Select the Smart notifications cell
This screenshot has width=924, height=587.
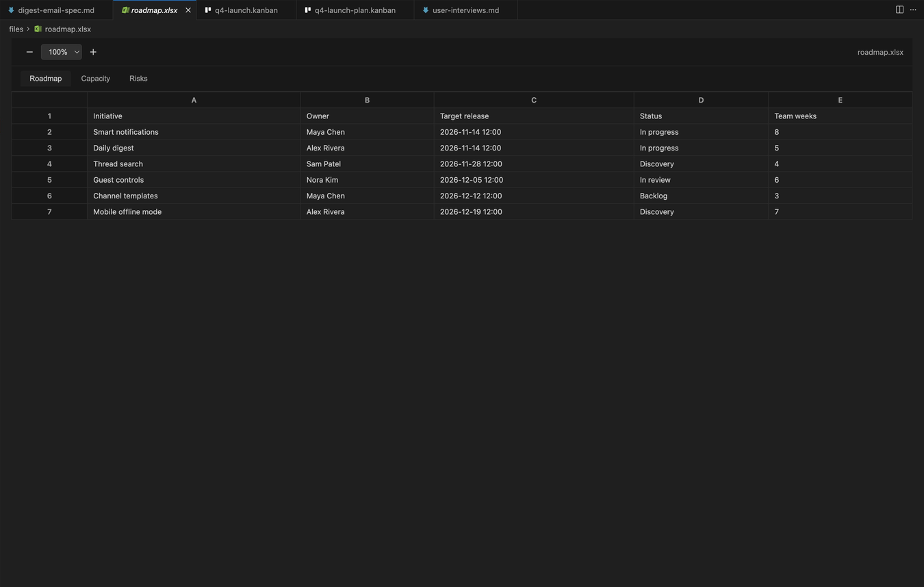194,132
